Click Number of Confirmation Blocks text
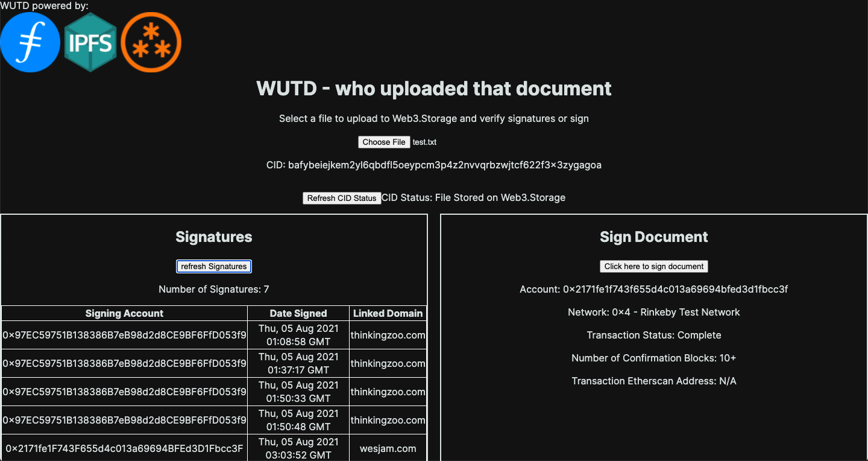868x461 pixels. coord(654,358)
